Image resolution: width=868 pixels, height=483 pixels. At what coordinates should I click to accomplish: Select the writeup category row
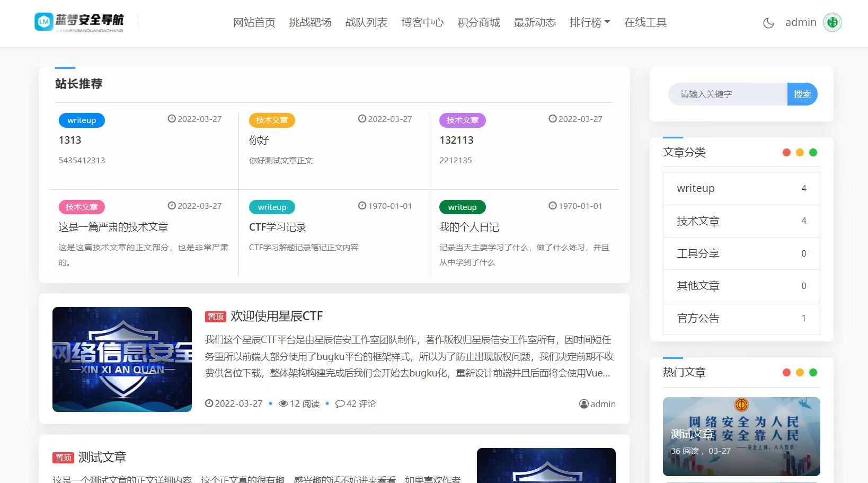click(x=741, y=188)
